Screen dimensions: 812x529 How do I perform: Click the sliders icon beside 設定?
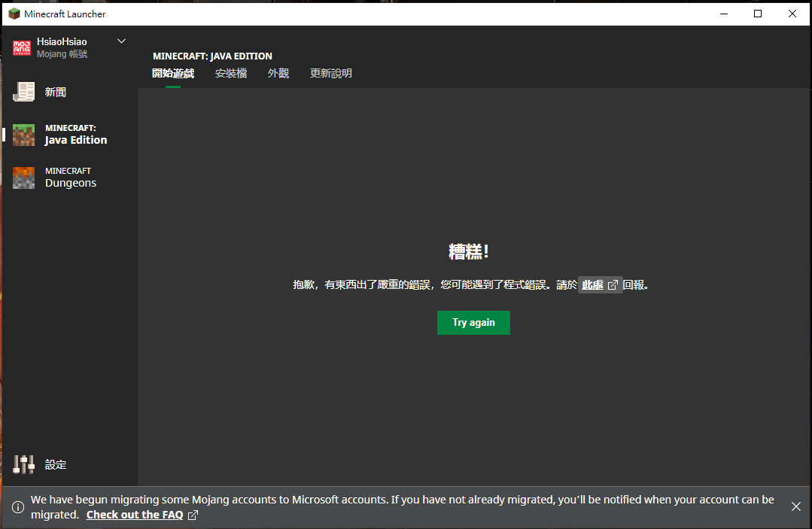coord(24,464)
